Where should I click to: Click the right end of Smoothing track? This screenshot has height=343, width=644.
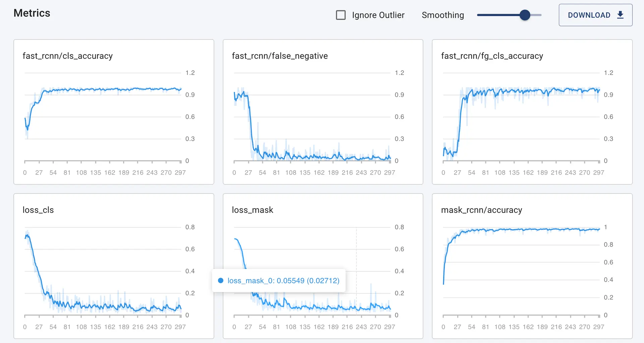point(540,15)
